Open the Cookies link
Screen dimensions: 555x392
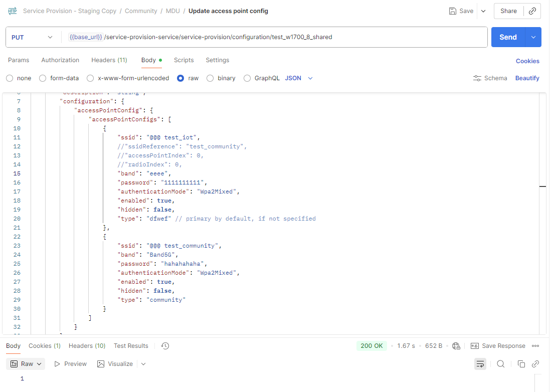pyautogui.click(x=527, y=61)
